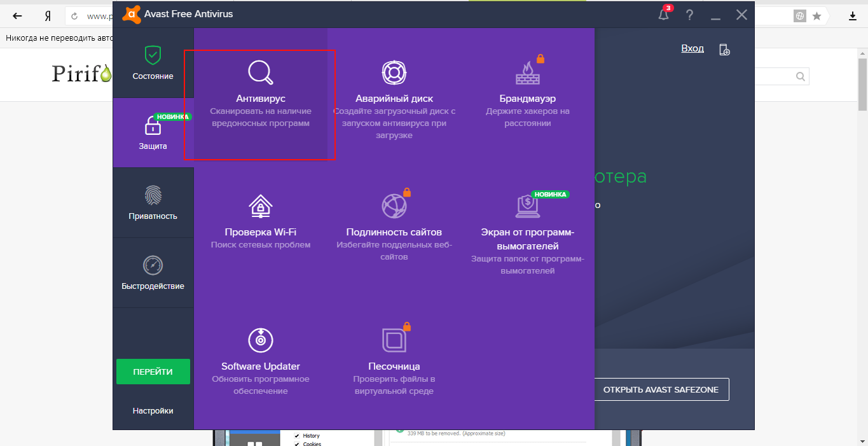Click the Avast logo in title bar
This screenshot has width=868, height=446.
point(132,14)
